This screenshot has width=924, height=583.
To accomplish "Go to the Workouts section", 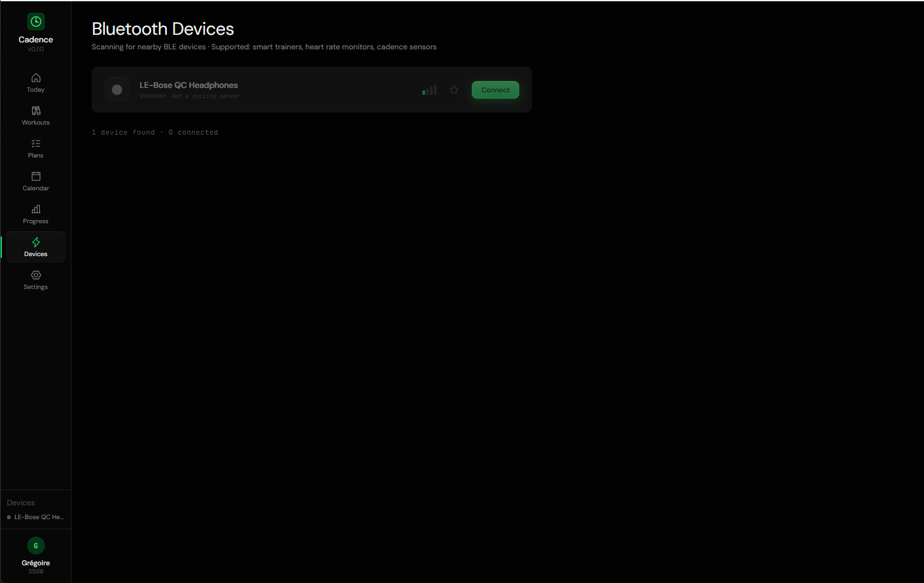I will [x=36, y=116].
